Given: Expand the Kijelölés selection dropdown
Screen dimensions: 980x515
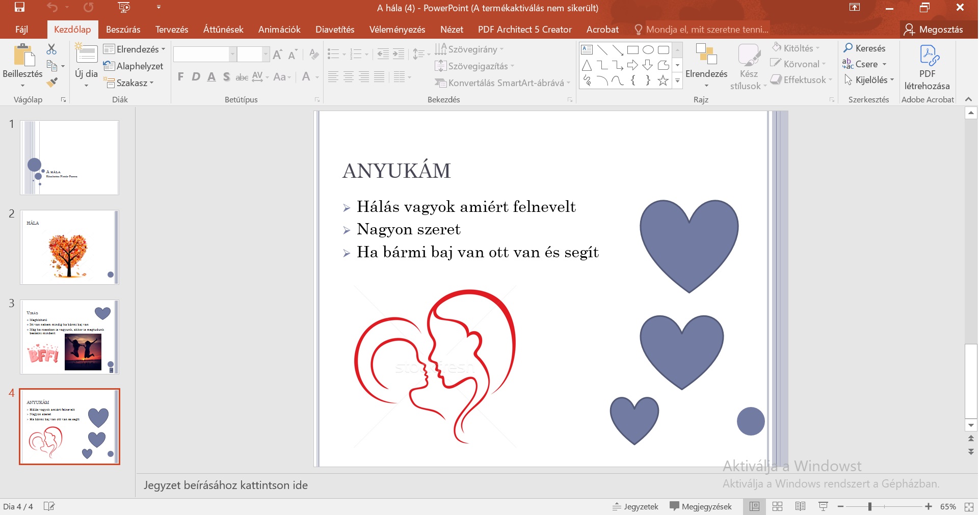Looking at the screenshot, I should (x=869, y=80).
